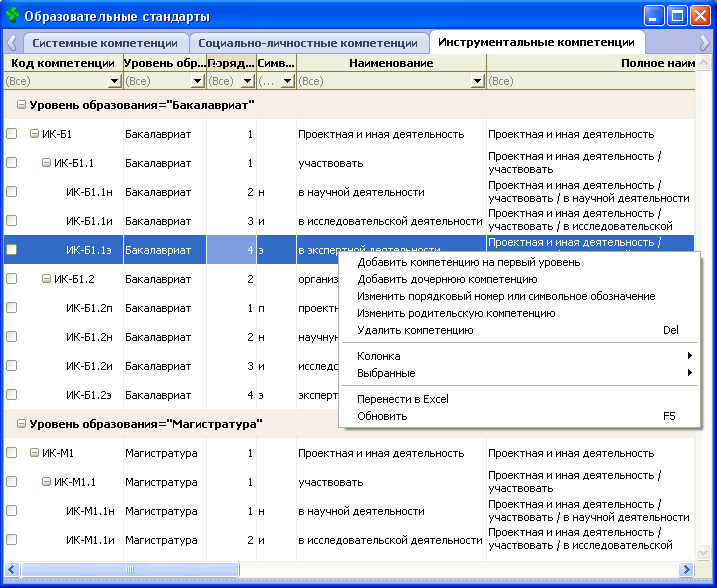This screenshot has width=717, height=588.
Task: Click the green clover application icon in title bar
Action: (x=12, y=17)
